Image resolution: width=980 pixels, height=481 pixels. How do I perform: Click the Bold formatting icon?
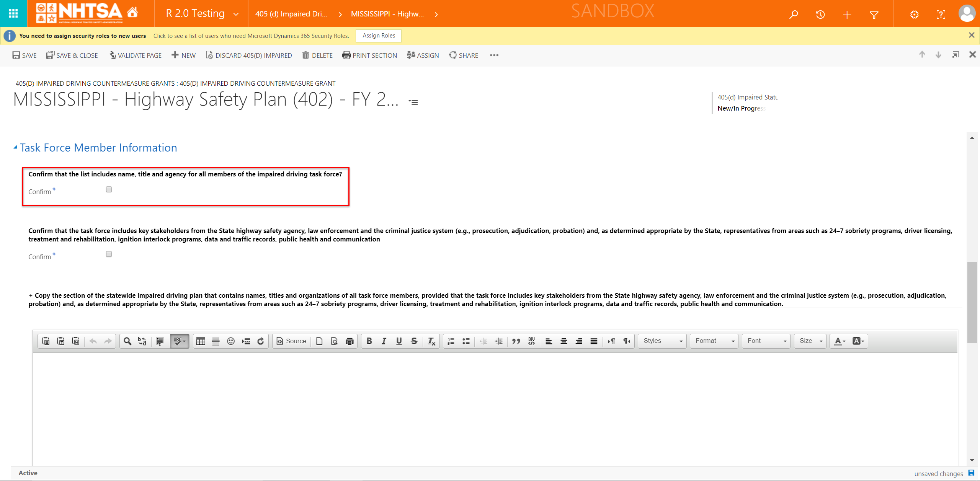point(369,341)
